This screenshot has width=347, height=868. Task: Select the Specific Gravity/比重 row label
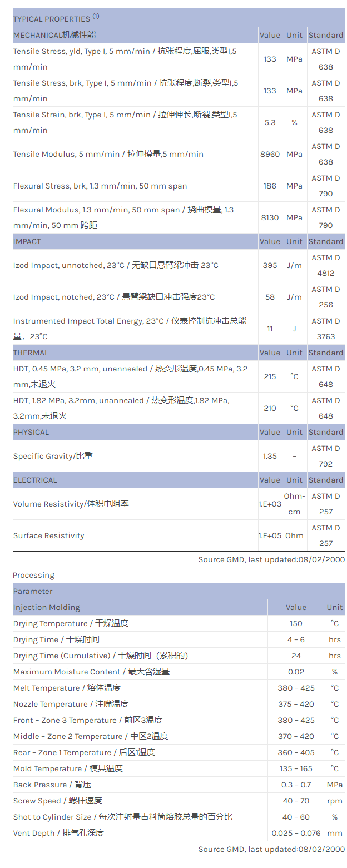coord(53,456)
